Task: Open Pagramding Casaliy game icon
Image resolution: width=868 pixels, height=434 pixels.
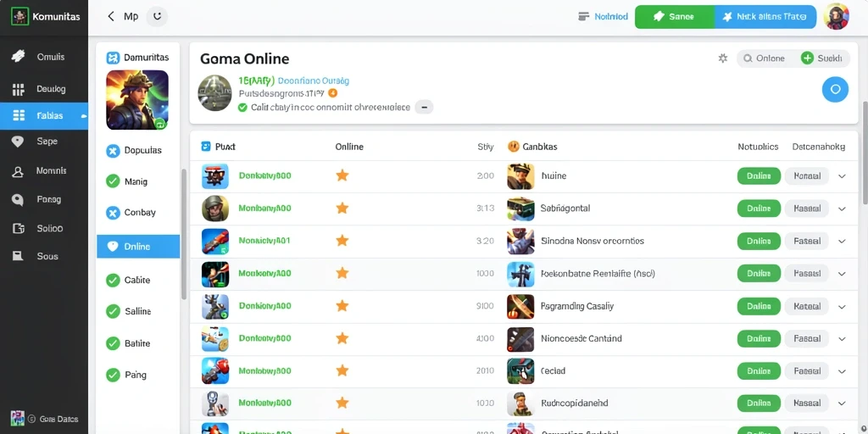Action: [520, 307]
